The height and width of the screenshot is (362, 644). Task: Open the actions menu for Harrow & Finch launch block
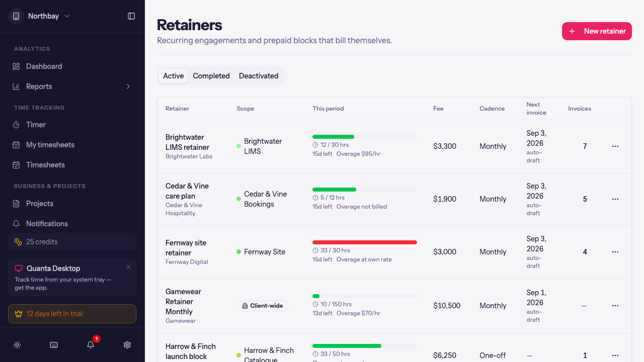pyautogui.click(x=615, y=355)
